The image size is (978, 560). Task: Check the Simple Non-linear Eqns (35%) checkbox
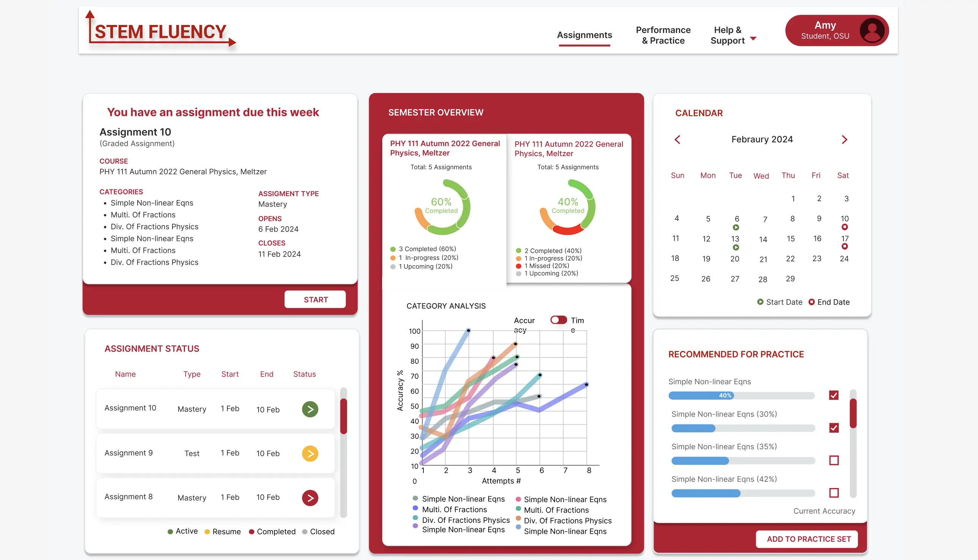pos(834,460)
